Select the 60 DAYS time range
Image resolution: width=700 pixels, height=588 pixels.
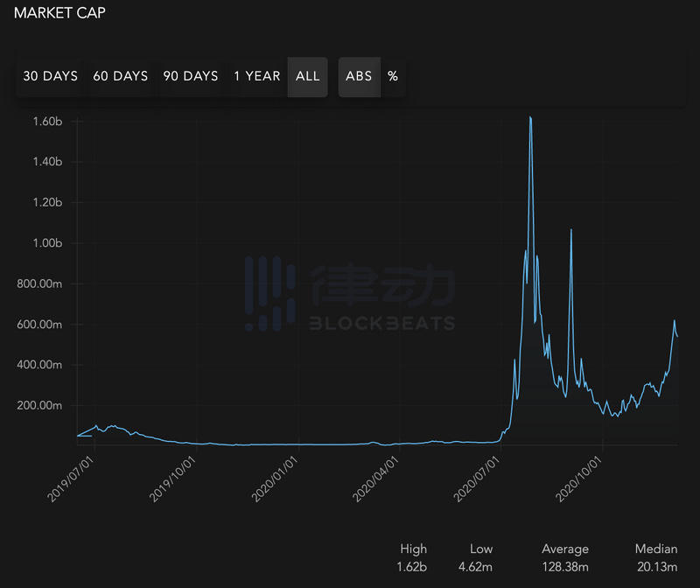click(121, 76)
